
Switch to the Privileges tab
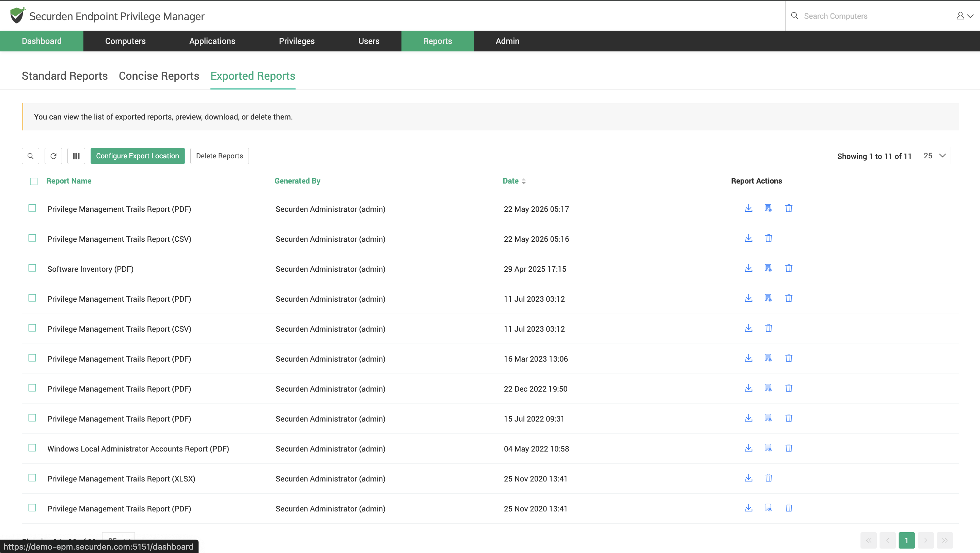pos(297,41)
